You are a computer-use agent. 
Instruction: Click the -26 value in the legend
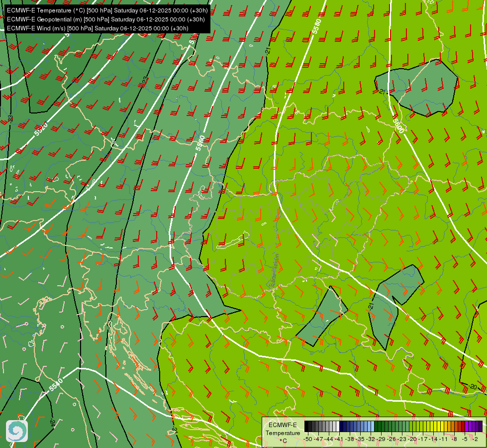point(391,439)
